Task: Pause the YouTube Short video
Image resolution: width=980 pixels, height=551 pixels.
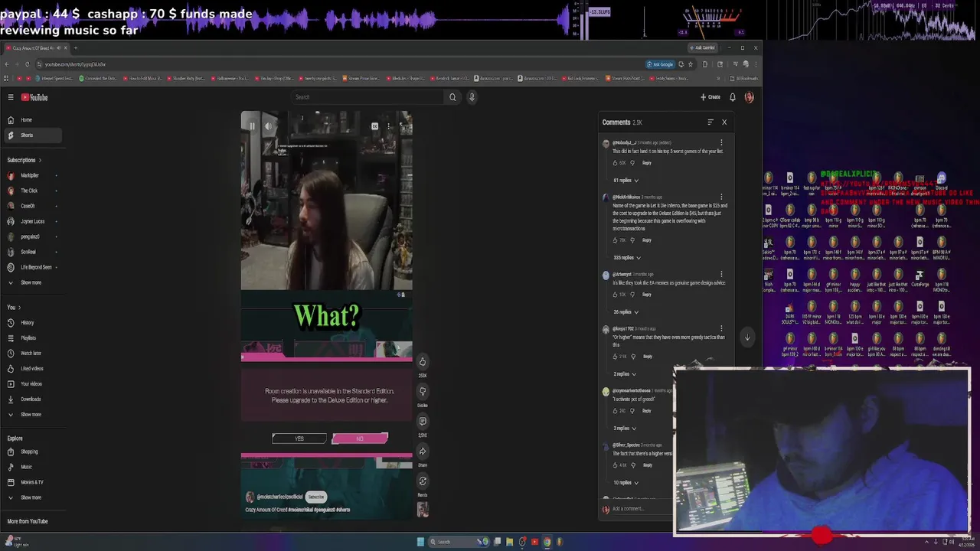Action: (x=252, y=126)
